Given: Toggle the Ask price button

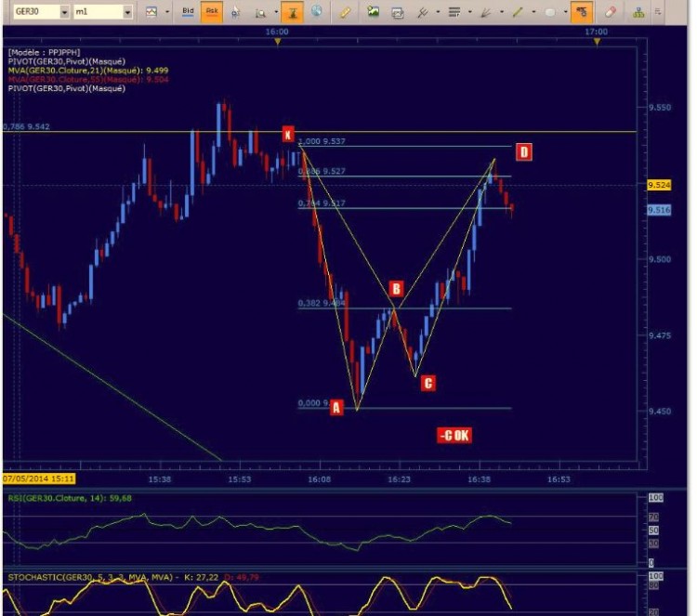Looking at the screenshot, I should click(212, 11).
